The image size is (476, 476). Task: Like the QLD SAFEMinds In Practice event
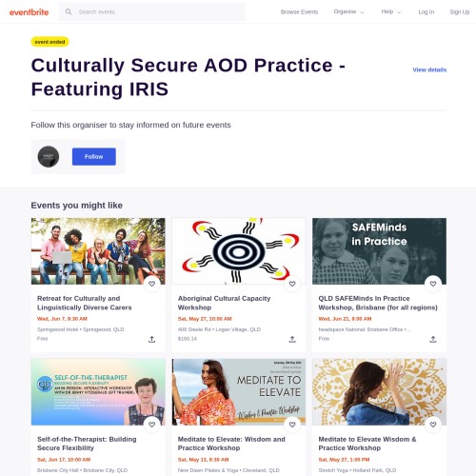[433, 284]
